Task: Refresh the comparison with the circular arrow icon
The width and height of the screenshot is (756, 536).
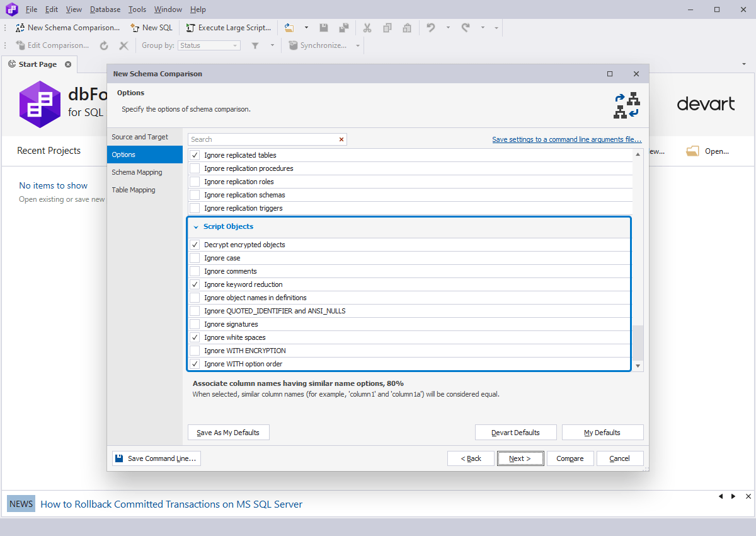Action: (104, 45)
